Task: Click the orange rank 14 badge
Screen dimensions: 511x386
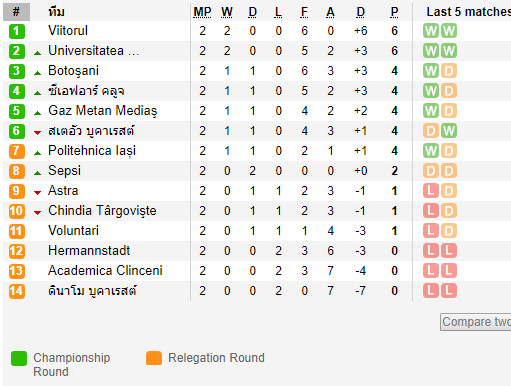Action: click(x=16, y=291)
